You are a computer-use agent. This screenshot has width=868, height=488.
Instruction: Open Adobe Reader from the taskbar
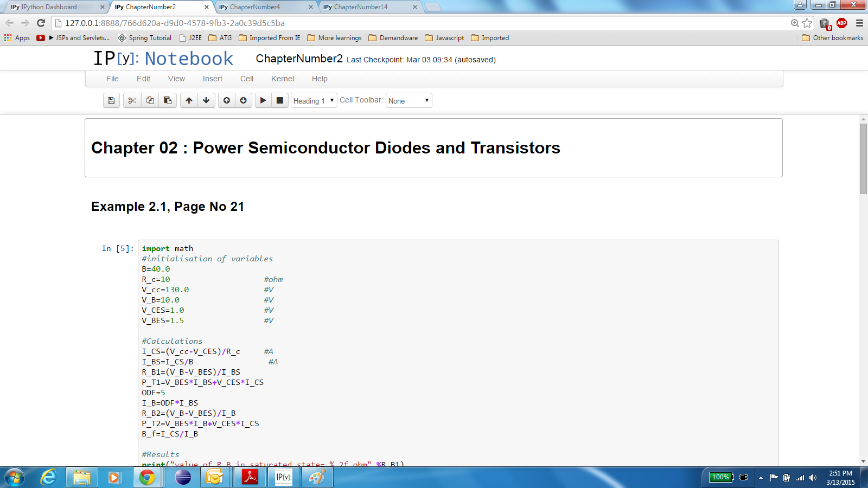[250, 477]
